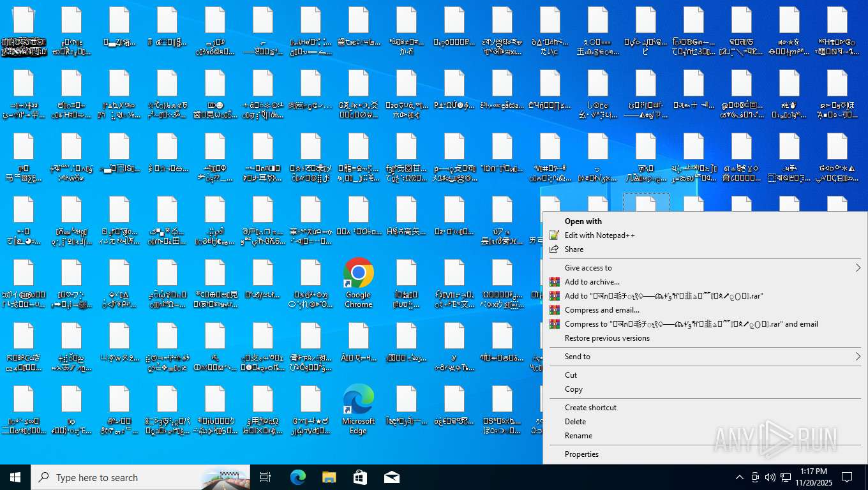Expand the Send to submenu
Image resolution: width=868 pixels, height=490 pixels.
[x=705, y=357]
